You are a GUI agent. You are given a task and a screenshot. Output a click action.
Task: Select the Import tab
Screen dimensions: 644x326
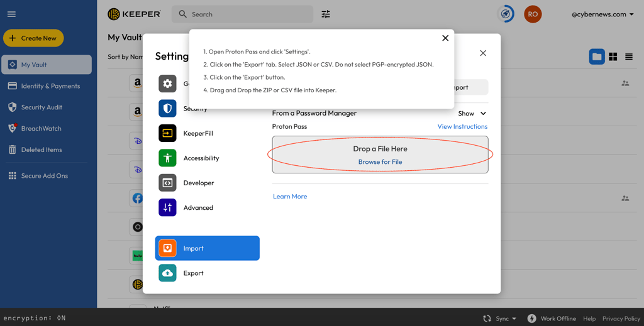tap(208, 248)
